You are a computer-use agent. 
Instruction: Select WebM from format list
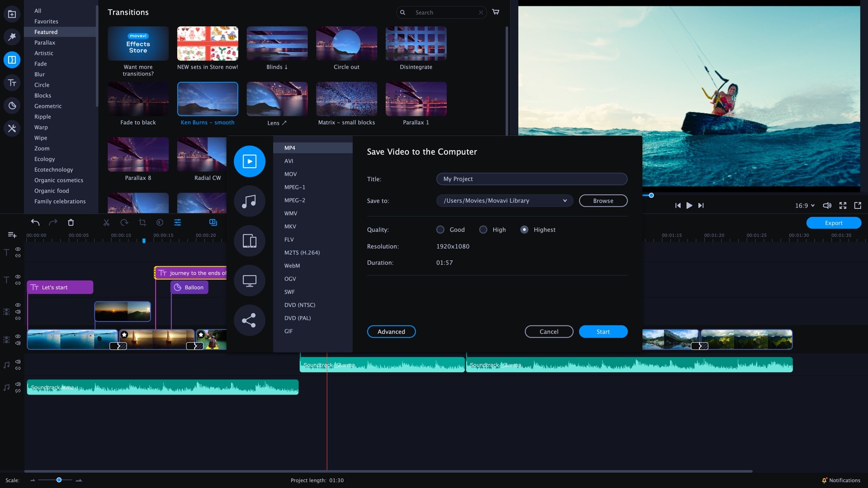click(292, 266)
